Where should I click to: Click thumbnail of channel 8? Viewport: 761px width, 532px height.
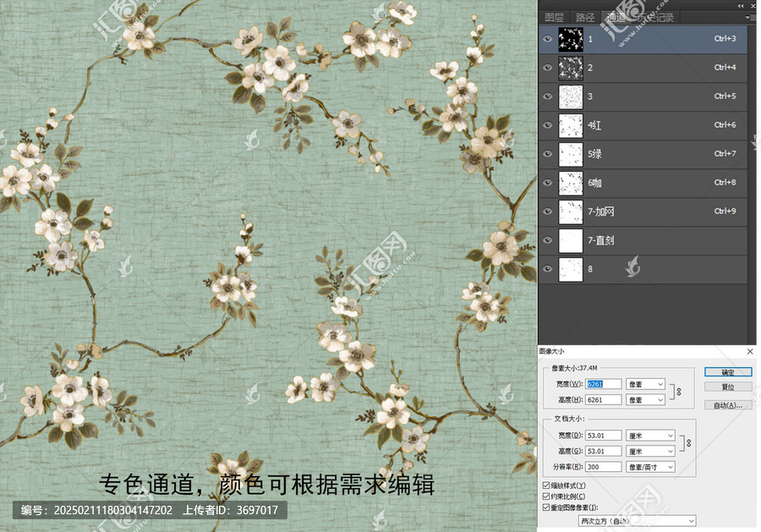click(x=571, y=269)
